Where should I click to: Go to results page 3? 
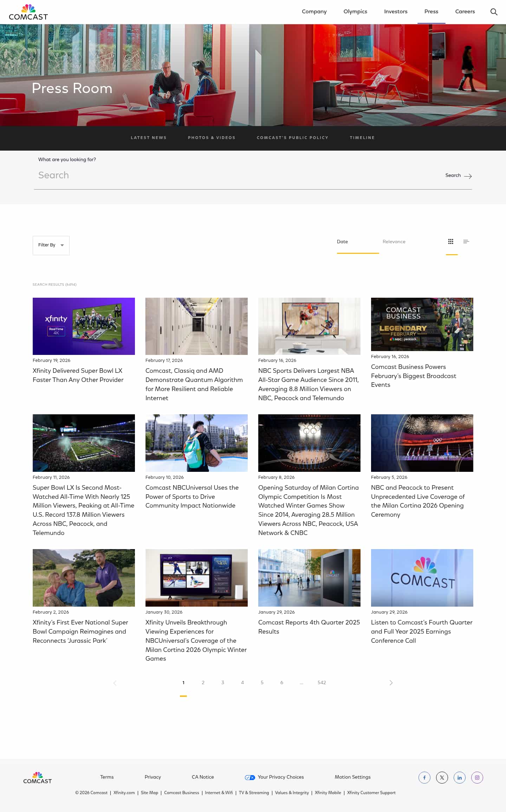tap(223, 682)
